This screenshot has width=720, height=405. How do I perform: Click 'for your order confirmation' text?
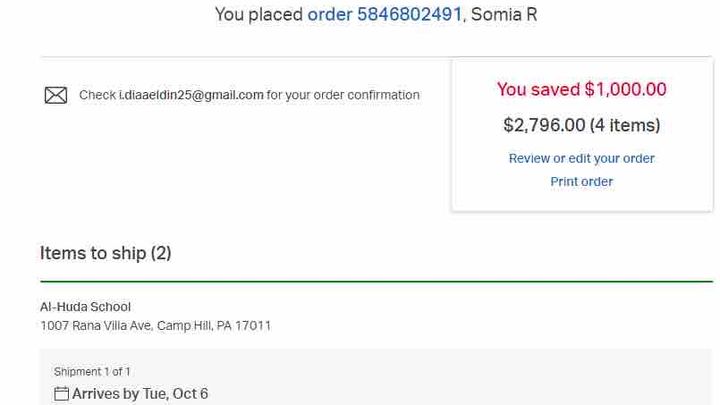tap(343, 95)
